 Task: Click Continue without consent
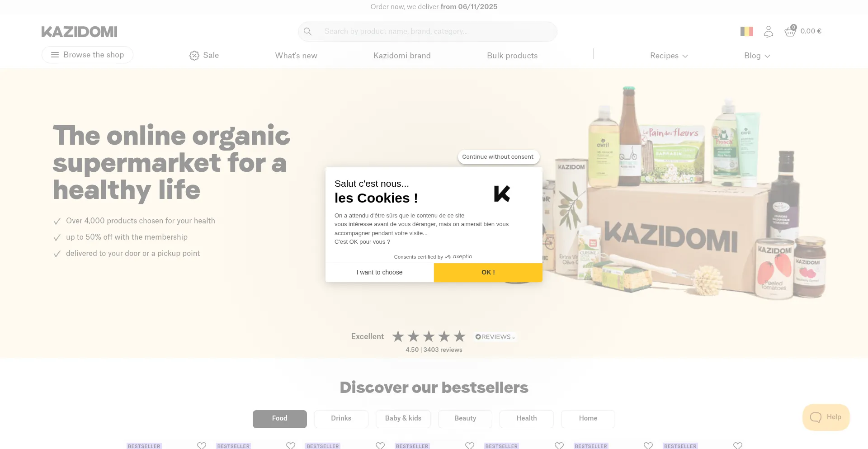tap(498, 157)
